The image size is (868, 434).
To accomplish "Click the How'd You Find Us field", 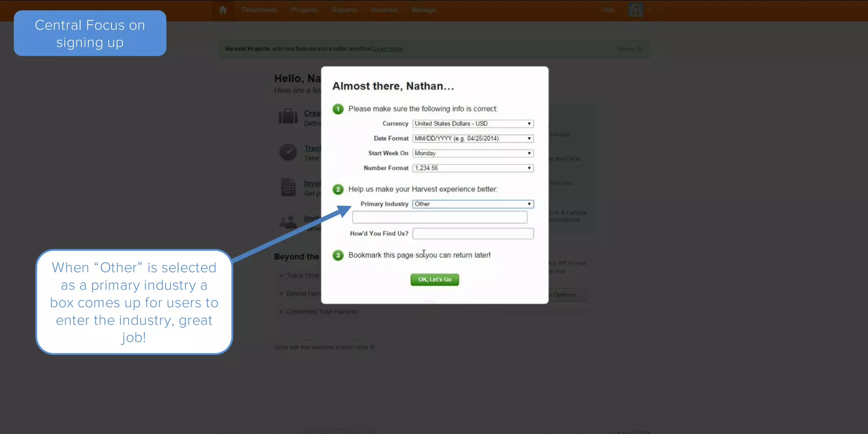I will pos(473,234).
